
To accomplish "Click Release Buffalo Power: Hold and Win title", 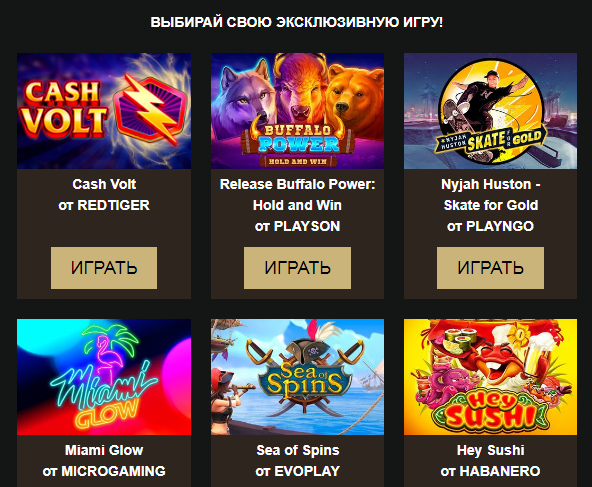I will point(298,195).
